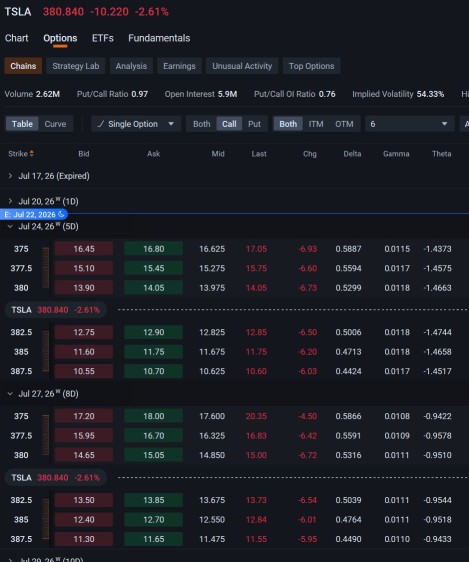The height and width of the screenshot is (562, 469).
Task: Click the Gamma column header
Action: [396, 154]
